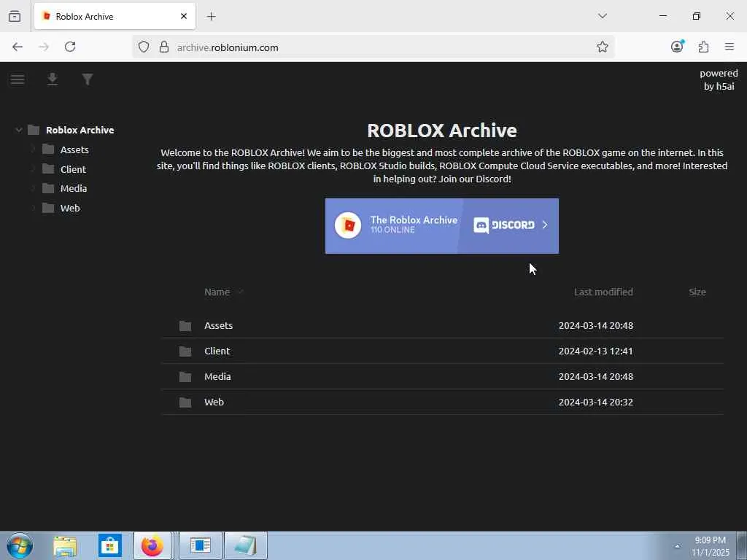This screenshot has height=560, width=747.
Task: Open the Assets folder in the listing
Action: click(218, 325)
